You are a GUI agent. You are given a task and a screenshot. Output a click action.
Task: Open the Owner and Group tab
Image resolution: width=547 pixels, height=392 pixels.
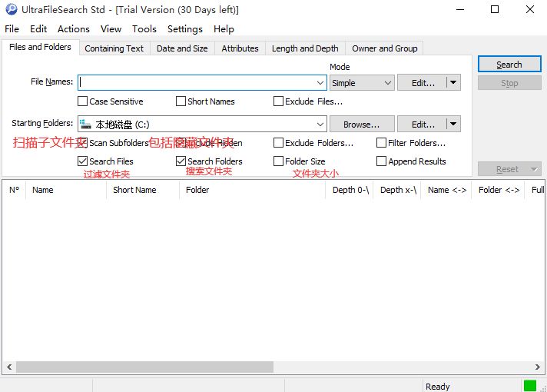384,48
